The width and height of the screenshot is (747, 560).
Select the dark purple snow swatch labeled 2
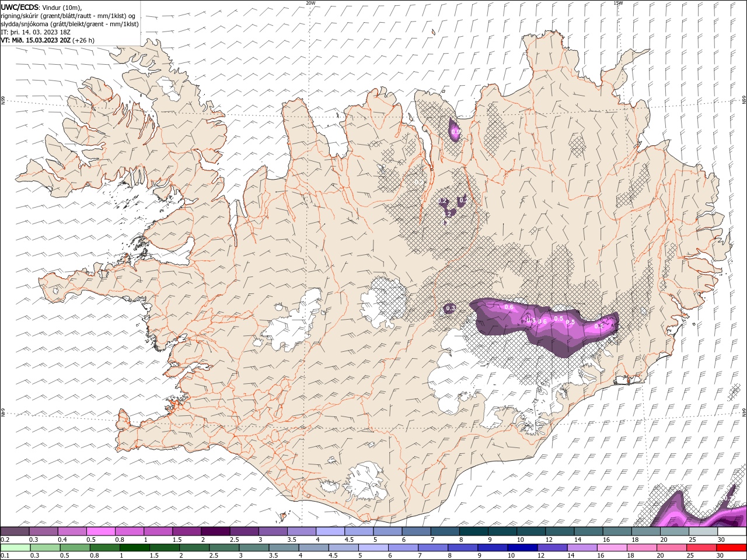pos(215,531)
